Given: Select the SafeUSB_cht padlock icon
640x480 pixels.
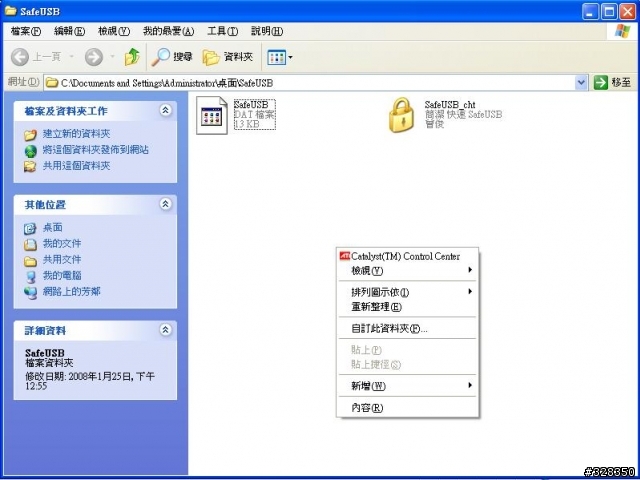Looking at the screenshot, I should pyautogui.click(x=401, y=116).
